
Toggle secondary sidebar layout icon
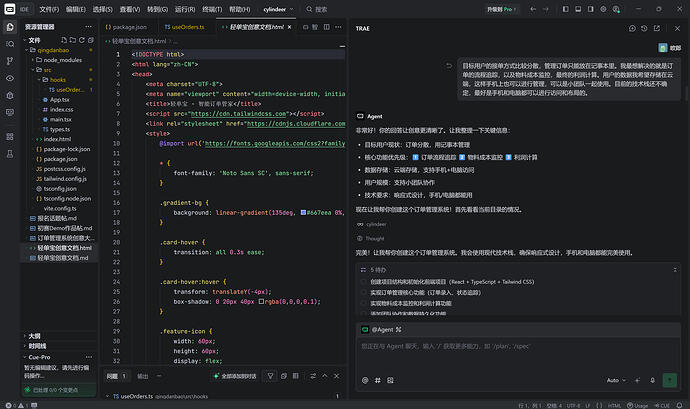click(591, 9)
